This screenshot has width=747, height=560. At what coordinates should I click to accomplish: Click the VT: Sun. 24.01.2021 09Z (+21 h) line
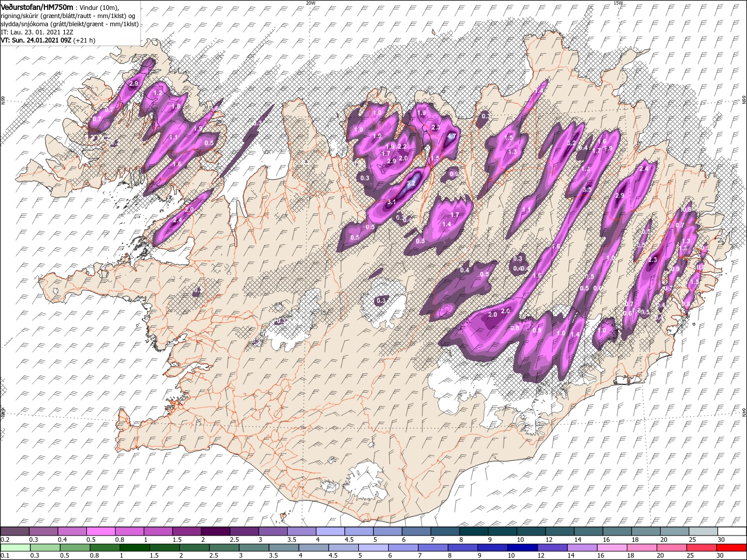(48, 40)
